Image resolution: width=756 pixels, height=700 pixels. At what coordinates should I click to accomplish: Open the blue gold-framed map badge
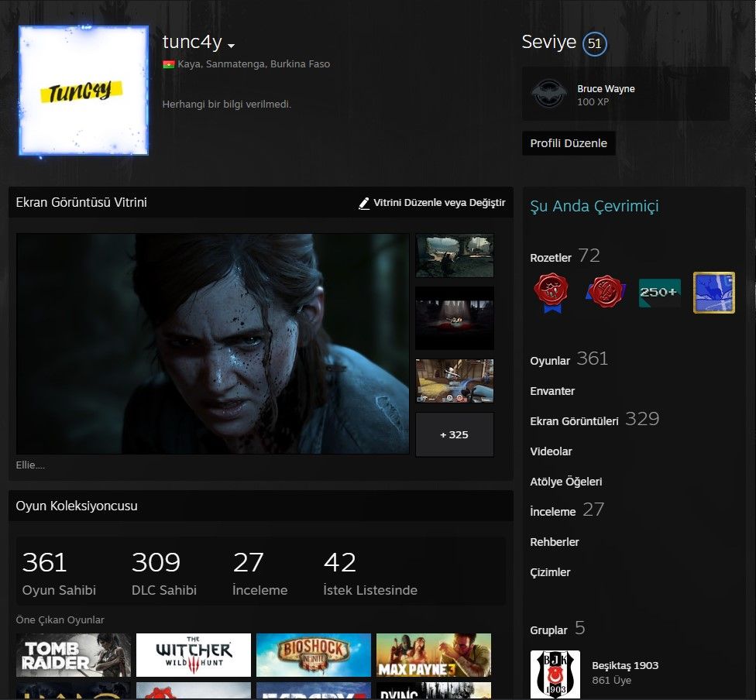[714, 293]
